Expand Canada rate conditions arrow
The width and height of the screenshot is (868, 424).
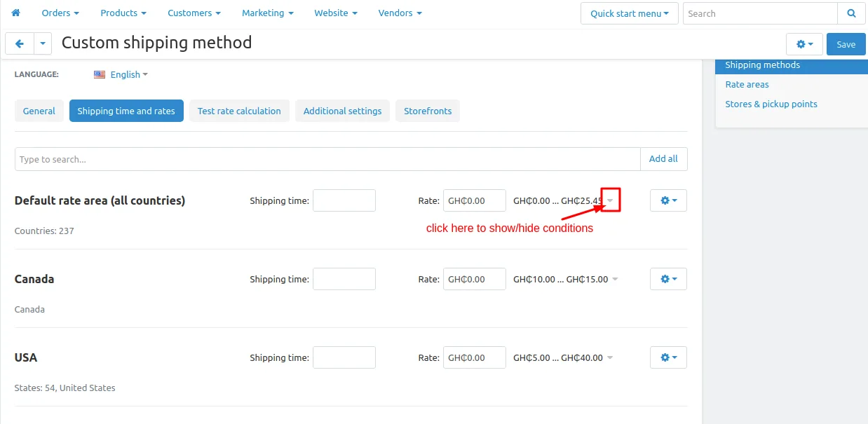click(x=615, y=279)
